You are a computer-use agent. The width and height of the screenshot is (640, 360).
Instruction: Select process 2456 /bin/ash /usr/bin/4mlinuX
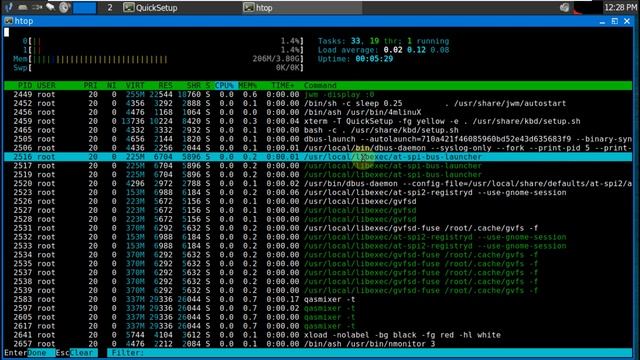318,112
